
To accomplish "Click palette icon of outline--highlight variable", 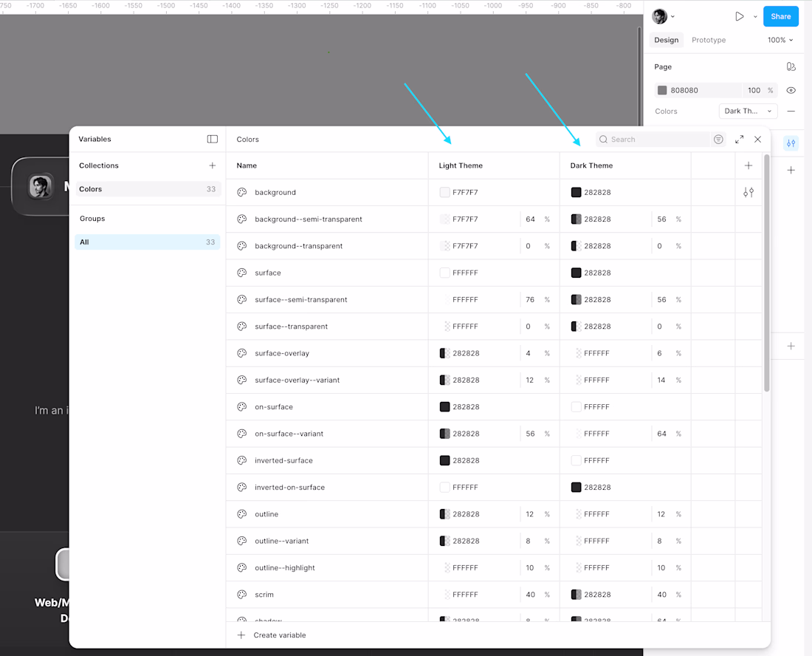I will pyautogui.click(x=242, y=567).
